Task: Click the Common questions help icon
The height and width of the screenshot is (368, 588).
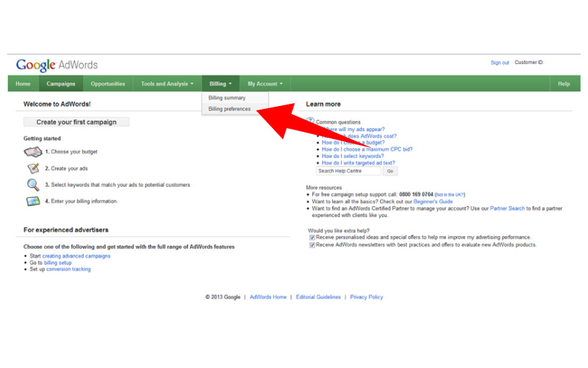Action: pos(310,121)
